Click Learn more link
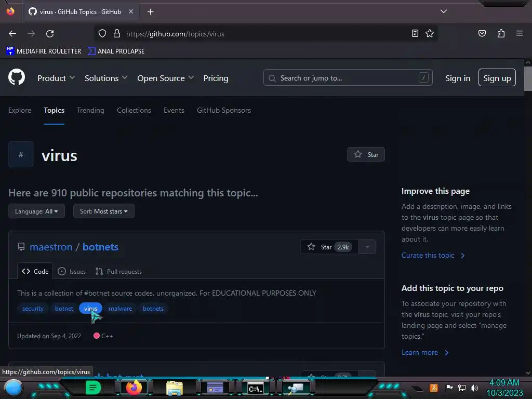The height and width of the screenshot is (399, 532). coord(425,353)
